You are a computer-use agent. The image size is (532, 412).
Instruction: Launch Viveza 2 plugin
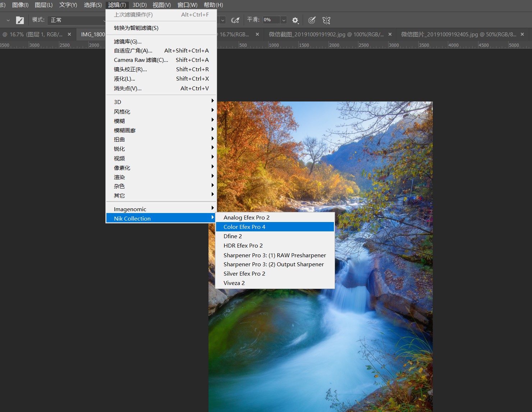pyautogui.click(x=275, y=283)
